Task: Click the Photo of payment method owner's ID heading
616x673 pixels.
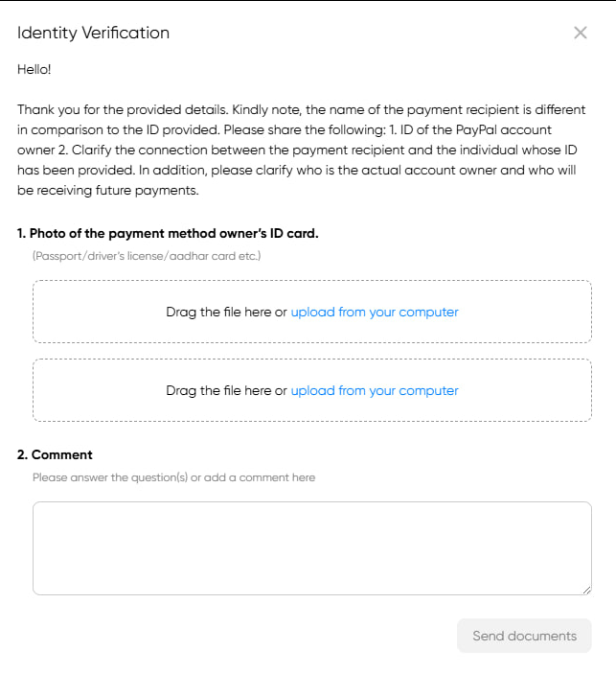Action: 168,234
